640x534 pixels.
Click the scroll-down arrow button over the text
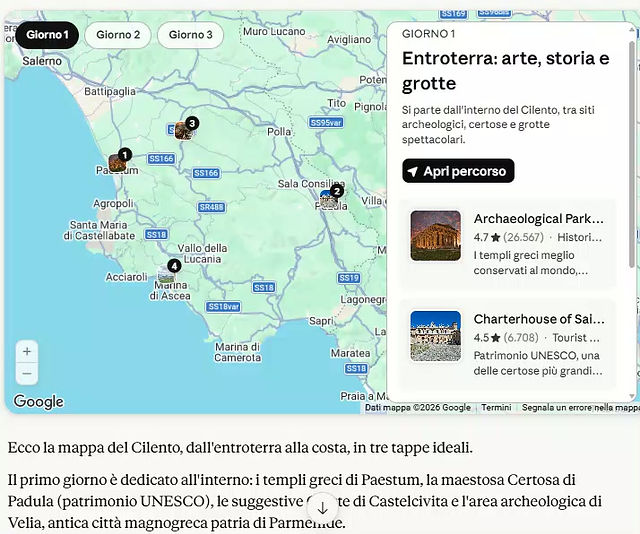322,508
